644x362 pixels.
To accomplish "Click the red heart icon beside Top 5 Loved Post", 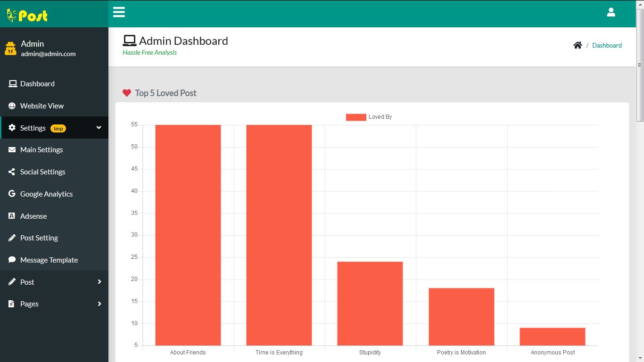I will (126, 93).
